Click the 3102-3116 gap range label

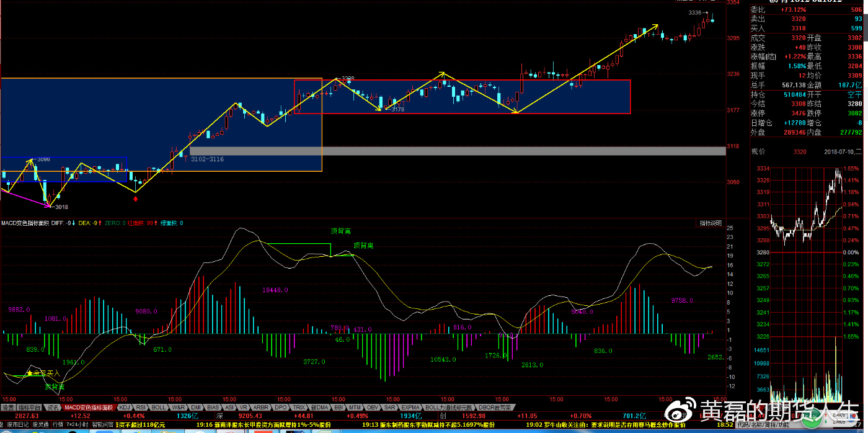[207, 159]
